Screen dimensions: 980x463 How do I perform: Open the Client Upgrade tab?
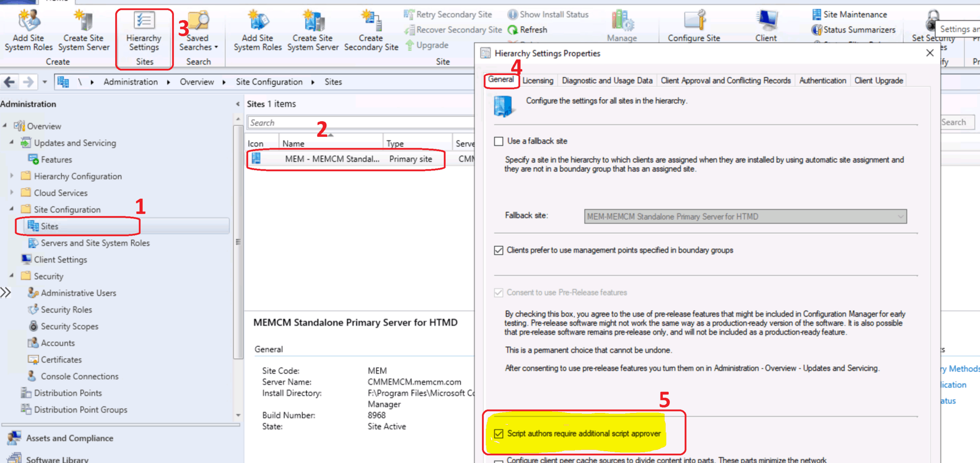click(879, 80)
